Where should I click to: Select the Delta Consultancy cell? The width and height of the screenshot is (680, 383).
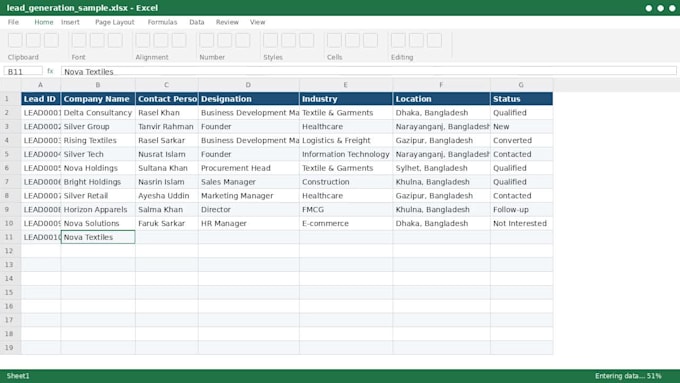click(98, 113)
